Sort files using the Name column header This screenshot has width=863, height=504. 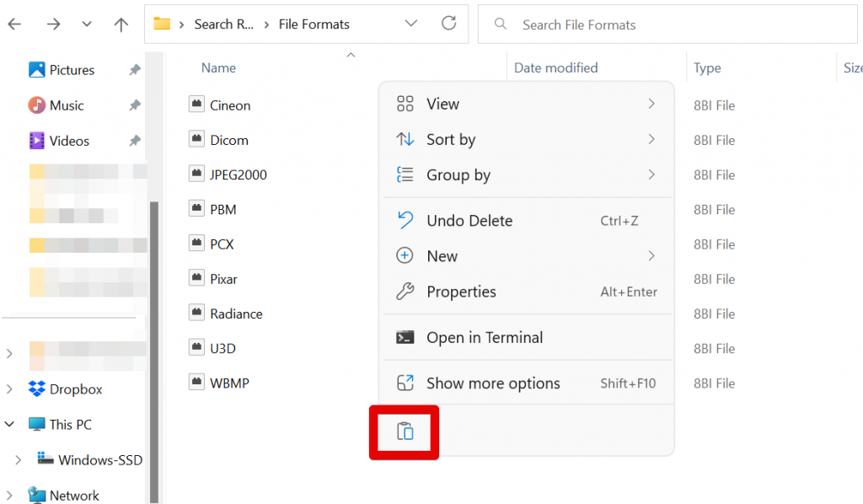[217, 67]
